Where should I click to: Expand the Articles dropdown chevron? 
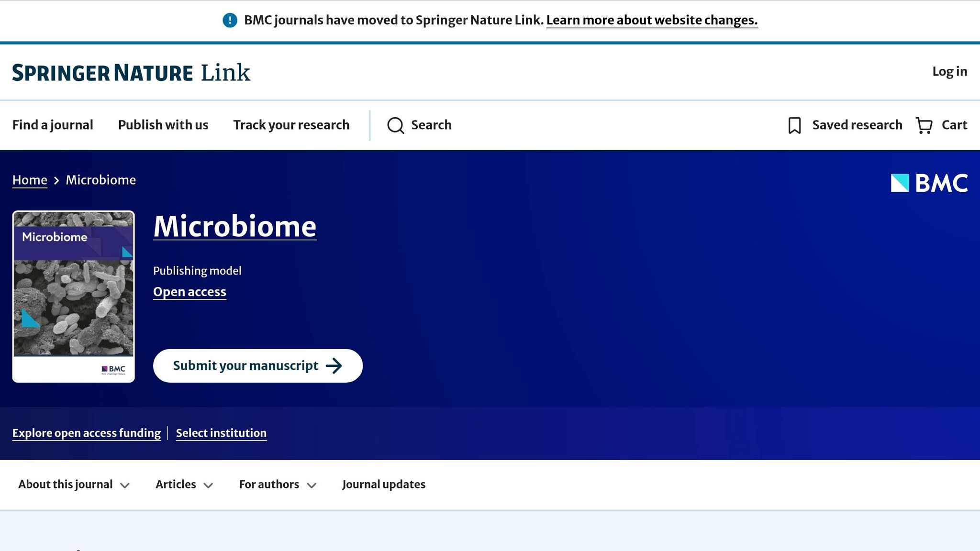[208, 485]
